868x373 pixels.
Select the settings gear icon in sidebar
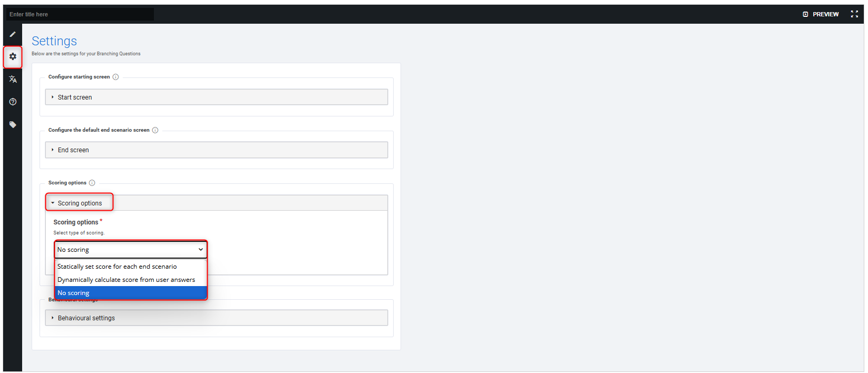click(13, 57)
